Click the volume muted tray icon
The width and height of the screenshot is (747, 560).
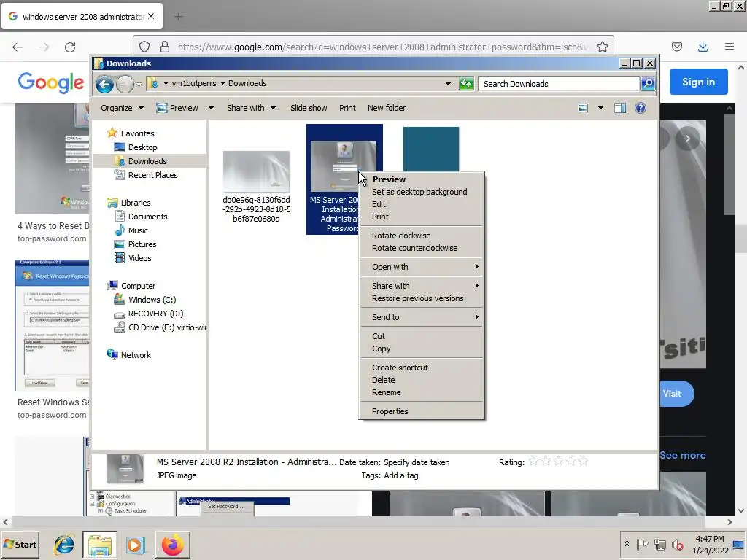[x=677, y=545]
